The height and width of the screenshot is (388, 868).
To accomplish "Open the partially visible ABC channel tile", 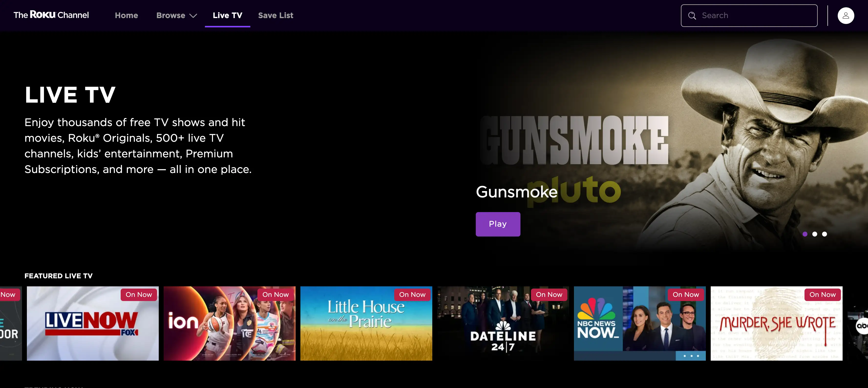I will click(858, 323).
